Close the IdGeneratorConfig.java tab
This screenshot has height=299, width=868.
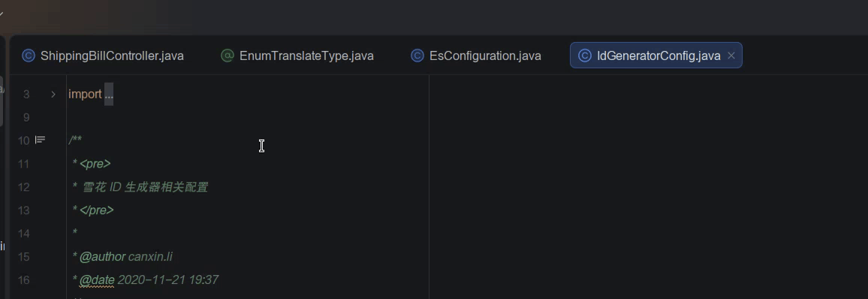(x=731, y=56)
